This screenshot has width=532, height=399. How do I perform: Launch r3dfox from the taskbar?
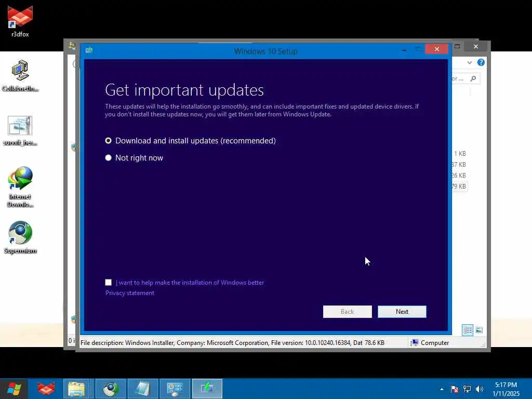coord(46,389)
